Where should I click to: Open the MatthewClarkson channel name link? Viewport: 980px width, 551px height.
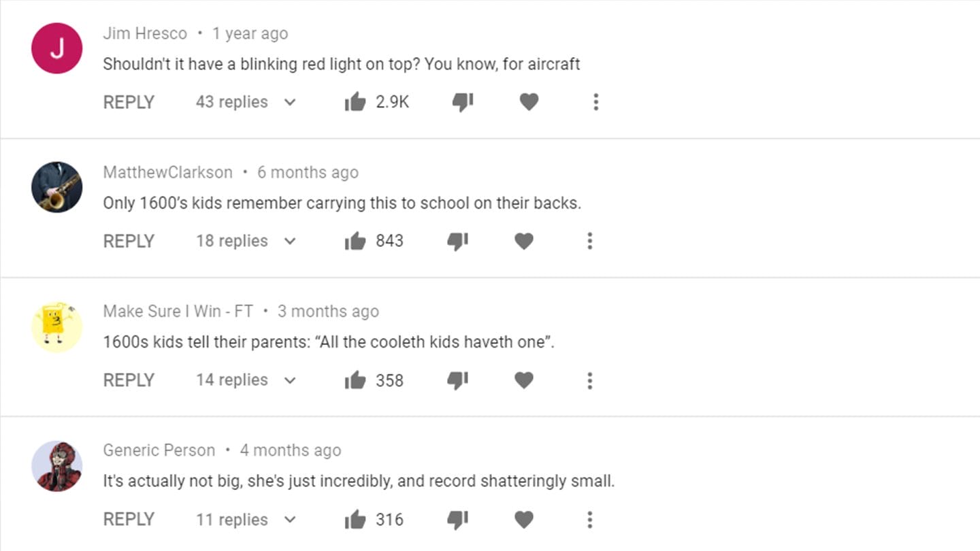tap(167, 173)
